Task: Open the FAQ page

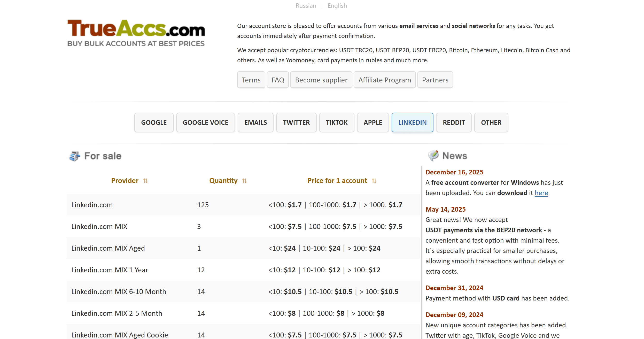Action: [x=278, y=80]
